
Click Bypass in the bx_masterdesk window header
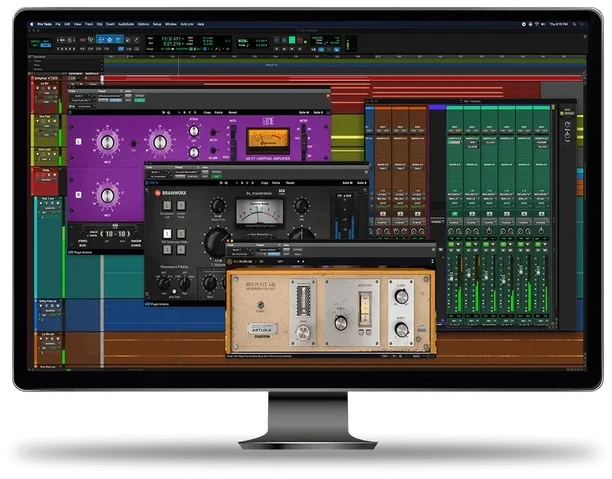(x=216, y=172)
